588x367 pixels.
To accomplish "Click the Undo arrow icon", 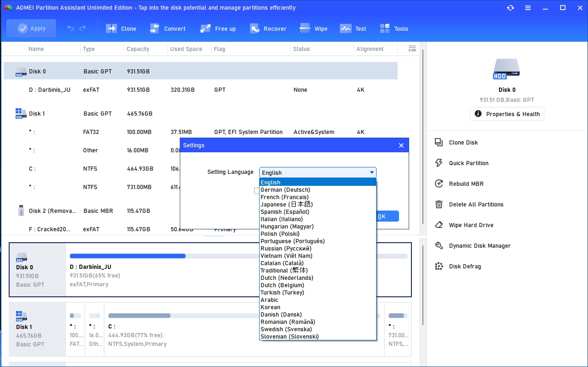I will click(x=70, y=28).
